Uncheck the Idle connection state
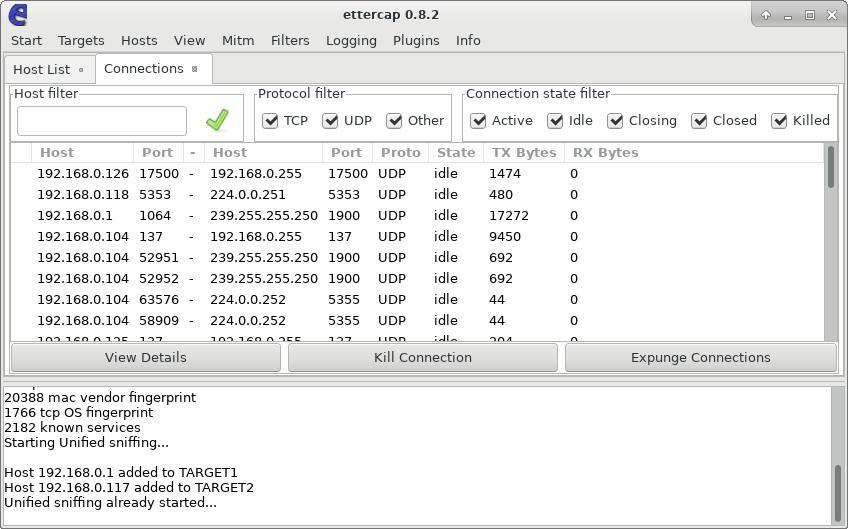The image size is (848, 529). click(555, 121)
